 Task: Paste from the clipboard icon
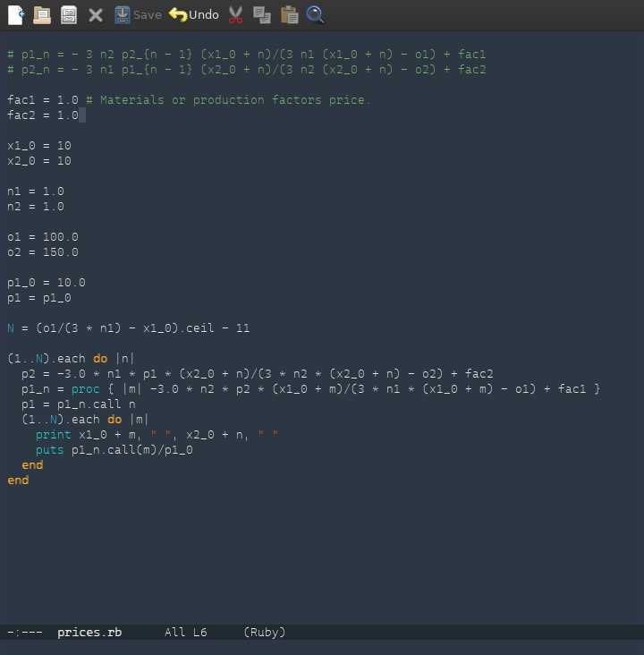click(290, 15)
